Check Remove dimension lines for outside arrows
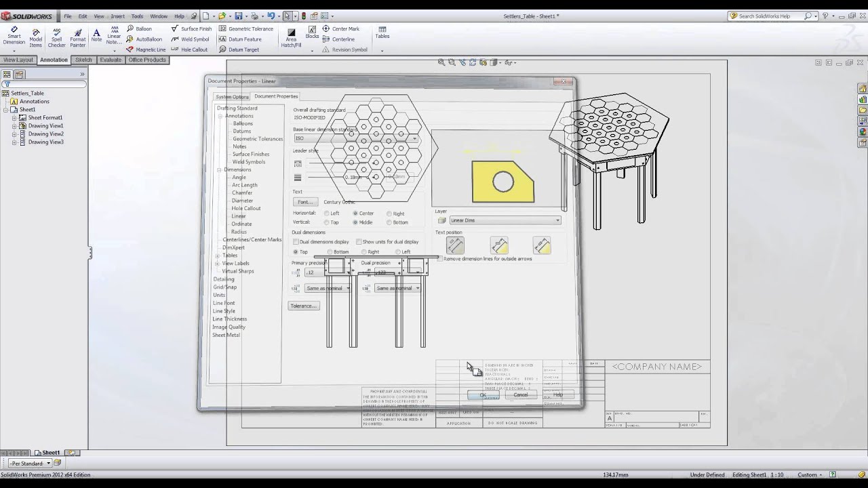The width and height of the screenshot is (868, 488). [x=441, y=259]
